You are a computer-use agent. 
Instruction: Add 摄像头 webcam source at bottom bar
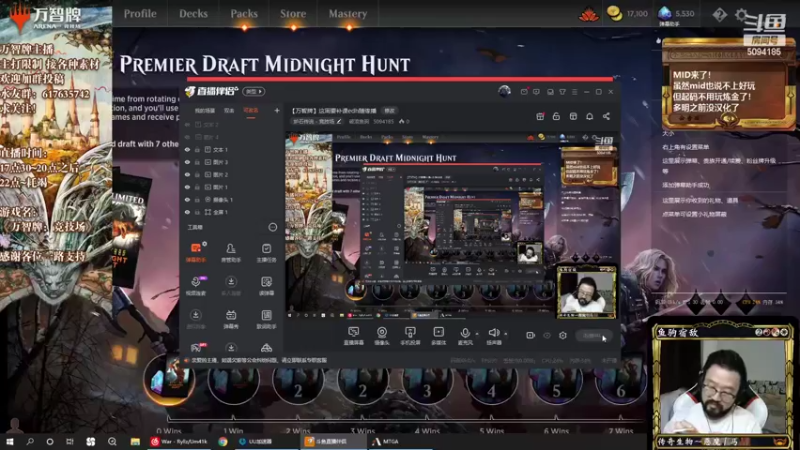pos(382,336)
